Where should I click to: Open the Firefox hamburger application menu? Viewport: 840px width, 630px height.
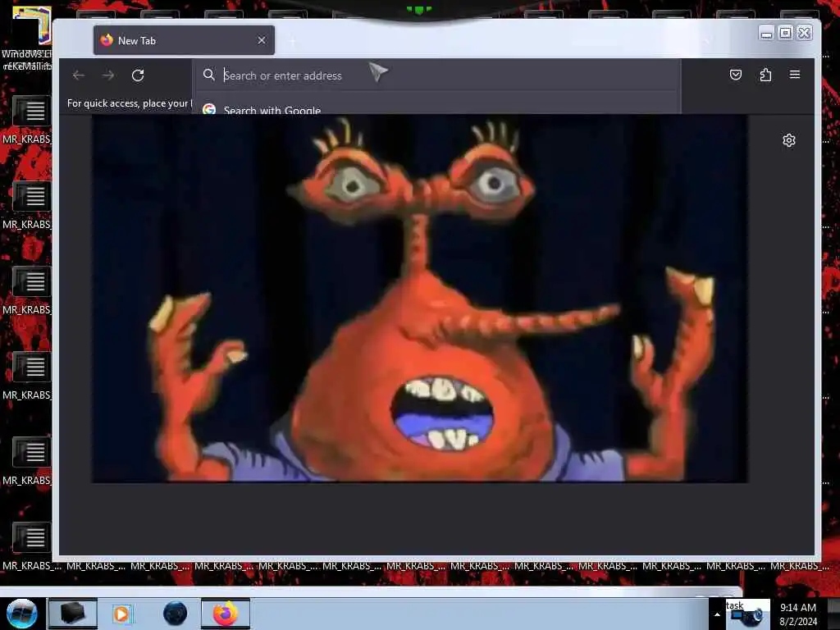coord(795,75)
